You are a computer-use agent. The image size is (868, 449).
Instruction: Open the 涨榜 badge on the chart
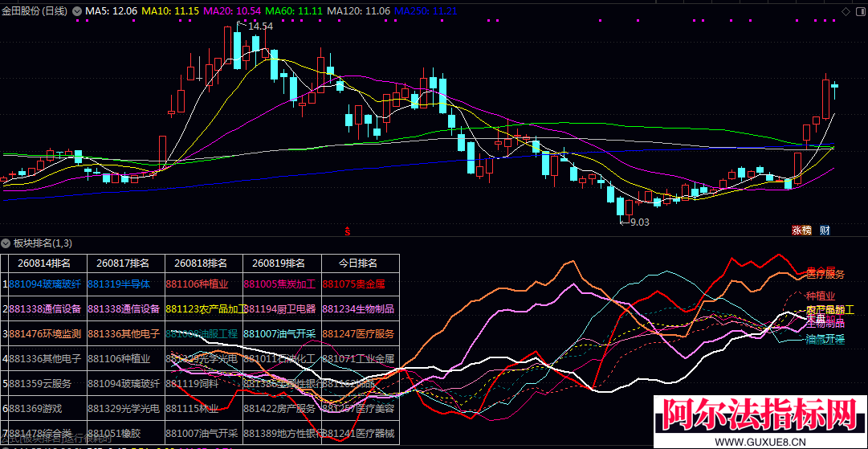point(801,231)
